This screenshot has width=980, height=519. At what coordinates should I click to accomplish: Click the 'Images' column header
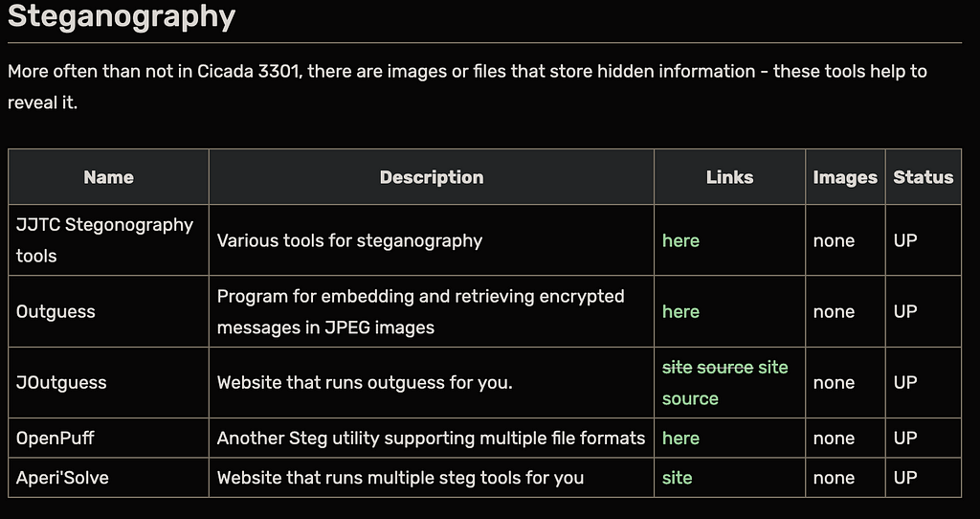tap(845, 177)
